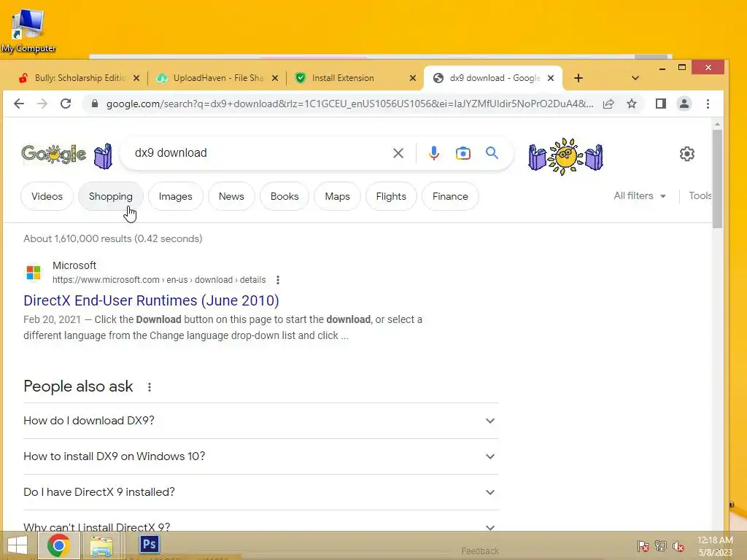The height and width of the screenshot is (560, 747).
Task: Open the search Tools button
Action: pos(700,195)
